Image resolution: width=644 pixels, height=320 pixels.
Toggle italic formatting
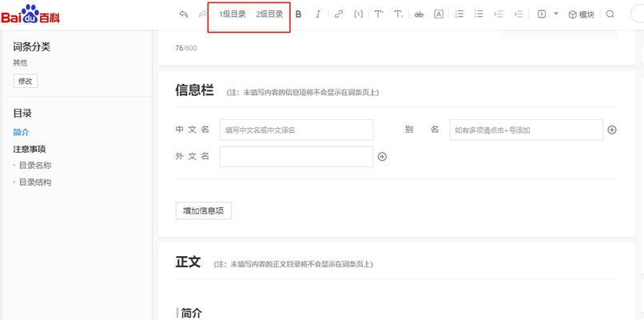tap(318, 14)
